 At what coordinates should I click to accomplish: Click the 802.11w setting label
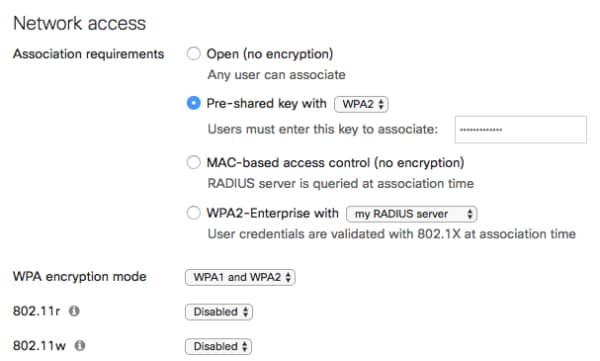pos(39,346)
